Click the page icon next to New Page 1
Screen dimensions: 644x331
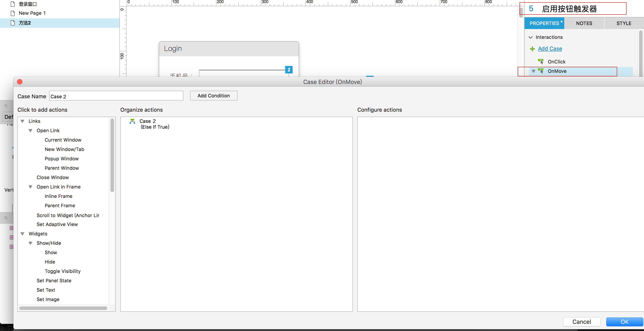tap(13, 13)
